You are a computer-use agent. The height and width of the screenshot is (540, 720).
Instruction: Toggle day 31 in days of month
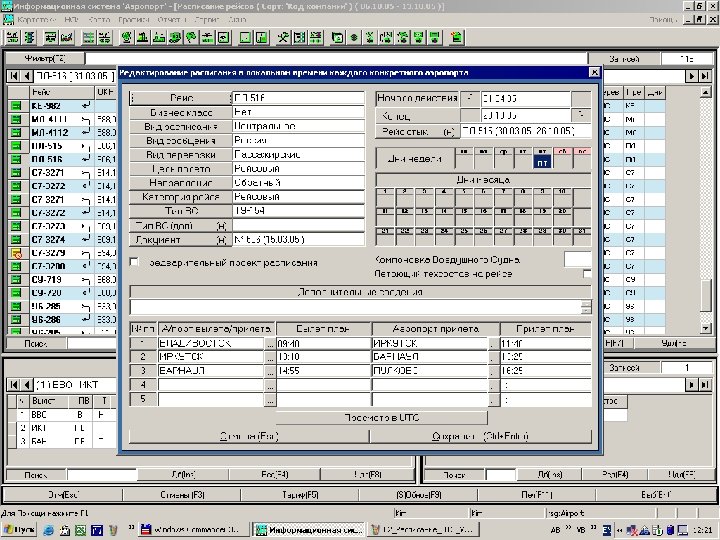[582, 236]
